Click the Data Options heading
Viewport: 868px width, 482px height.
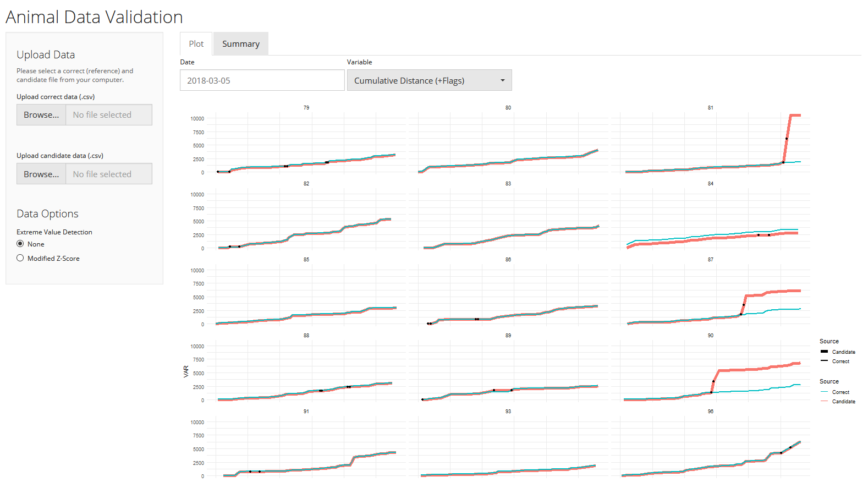tap(47, 213)
